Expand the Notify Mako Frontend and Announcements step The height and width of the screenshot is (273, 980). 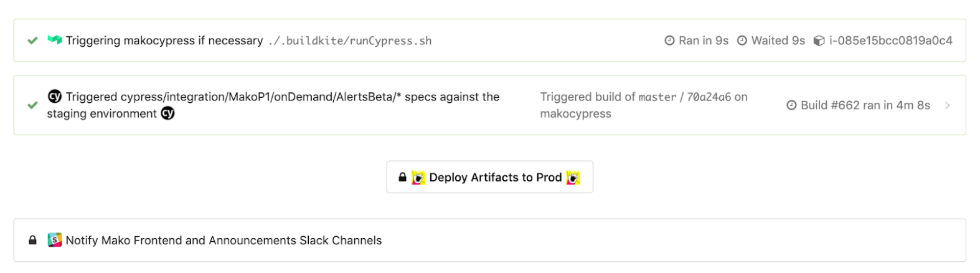point(224,241)
